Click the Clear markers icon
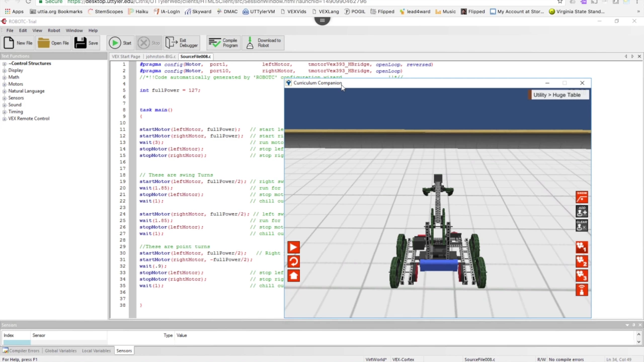644x362 pixels. pyautogui.click(x=582, y=225)
